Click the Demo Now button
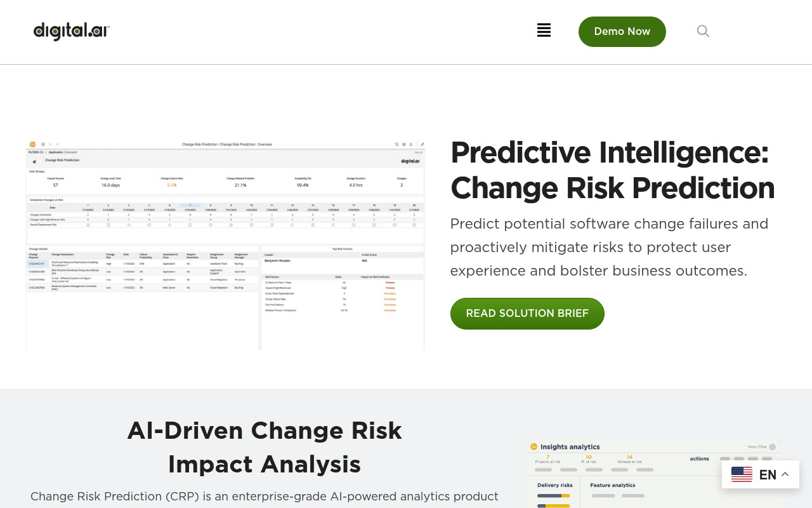 (x=622, y=32)
